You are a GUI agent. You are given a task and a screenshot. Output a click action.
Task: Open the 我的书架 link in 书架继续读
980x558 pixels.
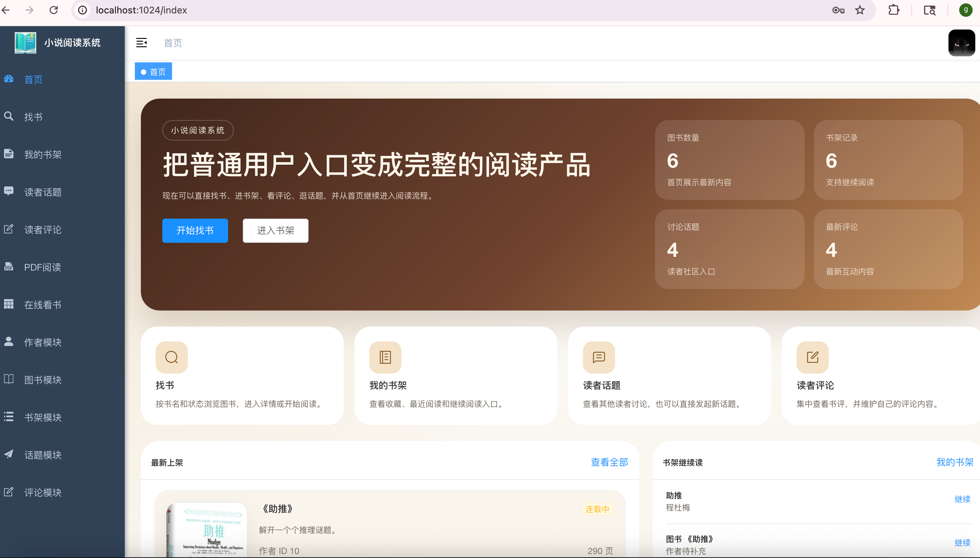(x=955, y=462)
